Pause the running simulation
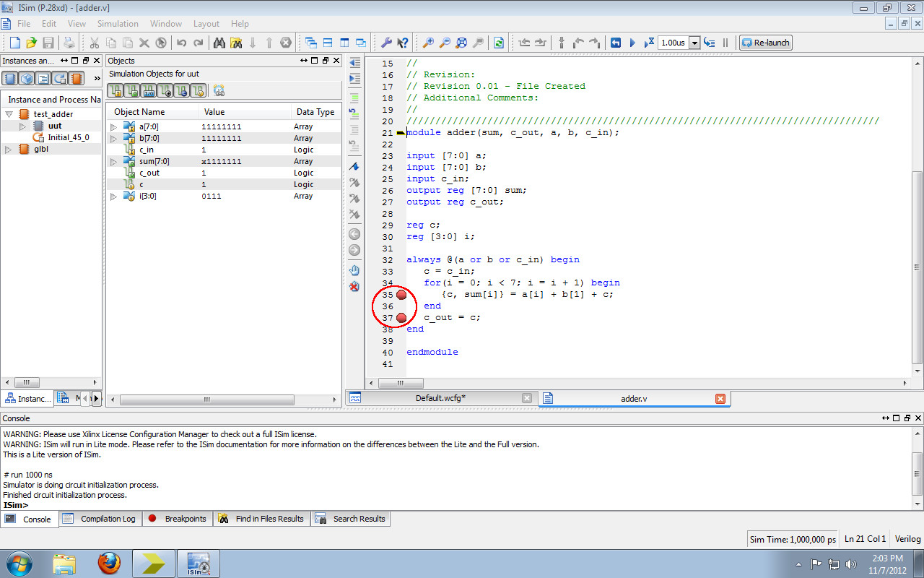 click(x=725, y=43)
